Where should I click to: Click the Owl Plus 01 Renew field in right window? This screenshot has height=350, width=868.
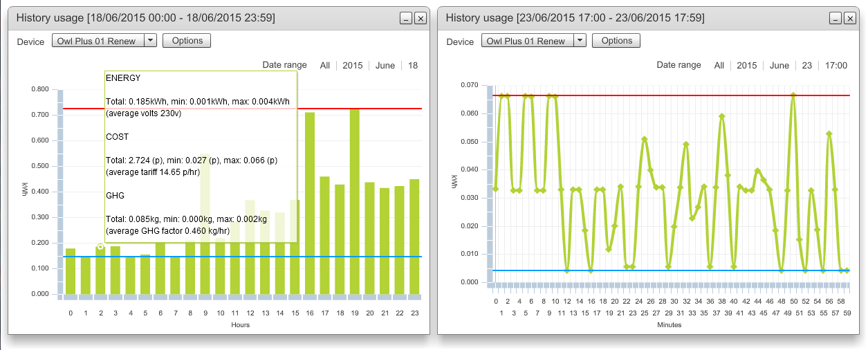527,41
